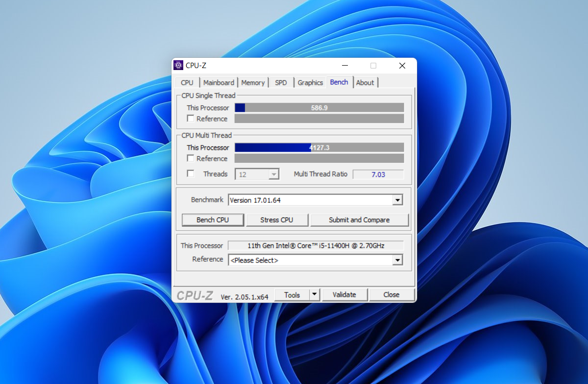
Task: Open the Graphics tab
Action: click(x=310, y=83)
